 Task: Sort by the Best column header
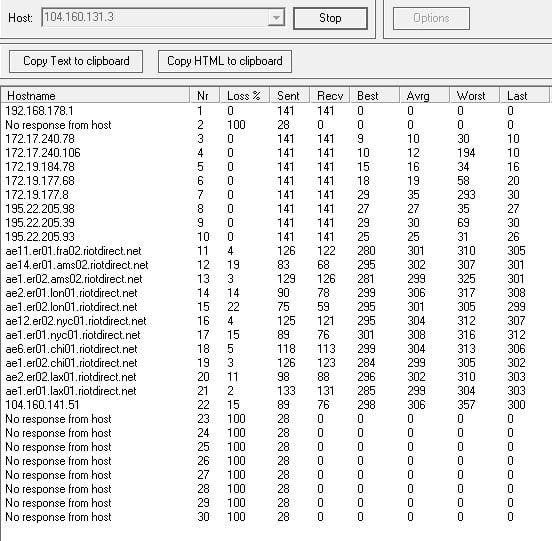375,96
